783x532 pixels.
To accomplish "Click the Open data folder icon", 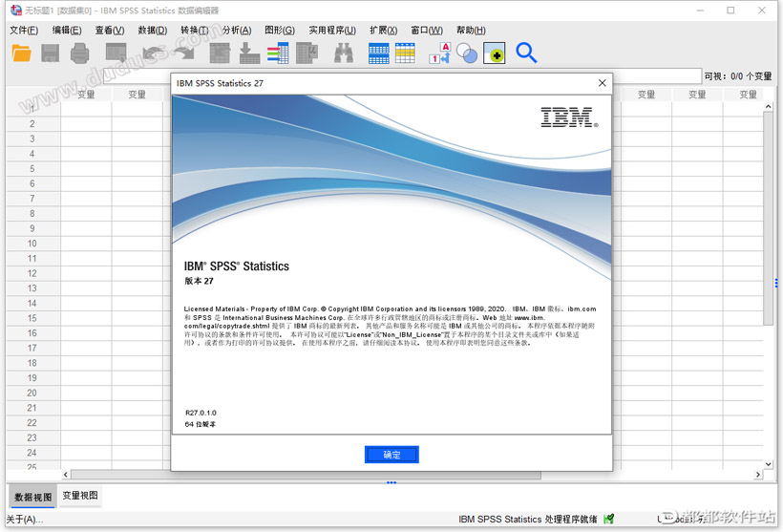I will (x=21, y=53).
